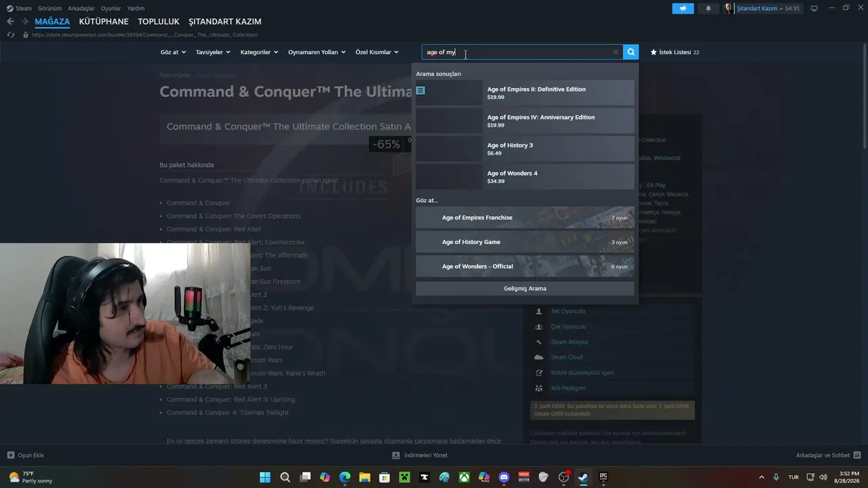
Task: Select Age of Empires IV: Anniversary Edition result
Action: tap(525, 121)
